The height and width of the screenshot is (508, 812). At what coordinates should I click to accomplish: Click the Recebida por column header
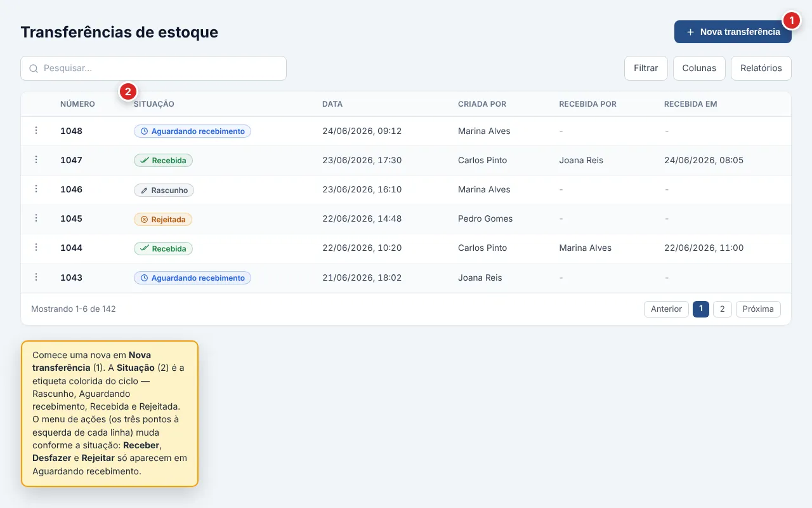(x=588, y=104)
